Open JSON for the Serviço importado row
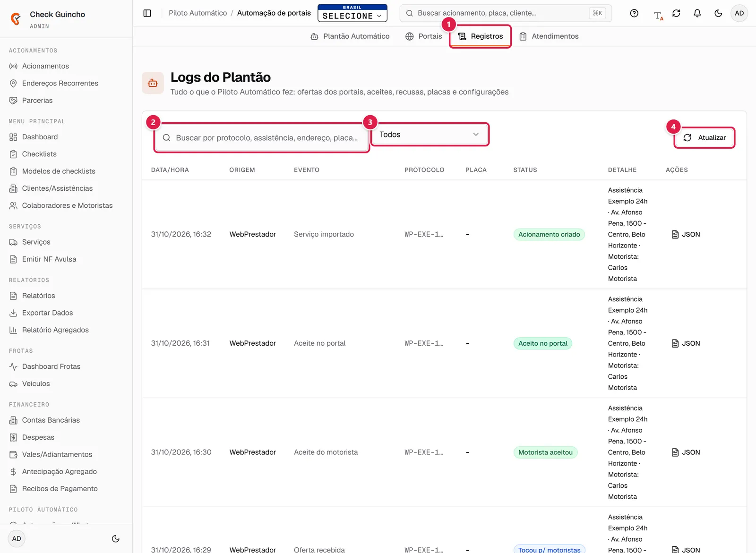Image resolution: width=756 pixels, height=553 pixels. (x=686, y=234)
